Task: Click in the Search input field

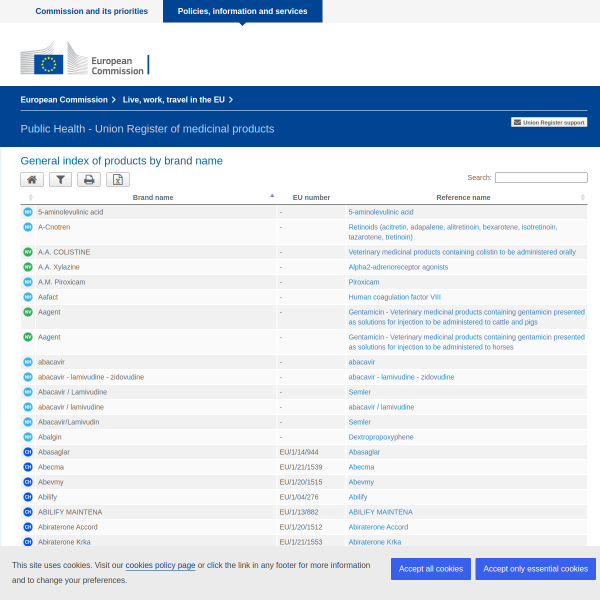Action: (x=541, y=178)
